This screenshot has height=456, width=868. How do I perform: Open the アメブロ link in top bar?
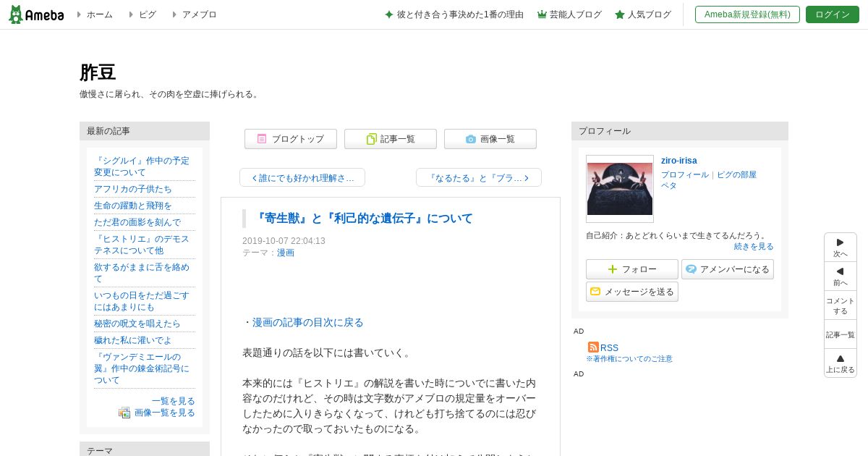pyautogui.click(x=199, y=14)
